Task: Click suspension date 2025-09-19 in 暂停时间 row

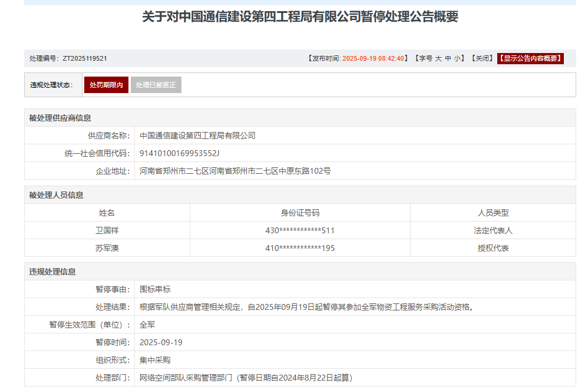Action: point(161,342)
